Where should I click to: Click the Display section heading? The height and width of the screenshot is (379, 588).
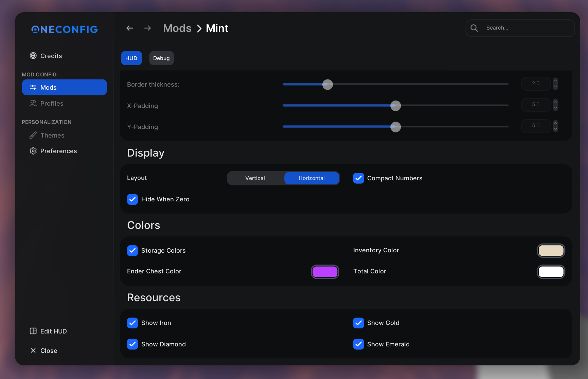click(x=146, y=153)
